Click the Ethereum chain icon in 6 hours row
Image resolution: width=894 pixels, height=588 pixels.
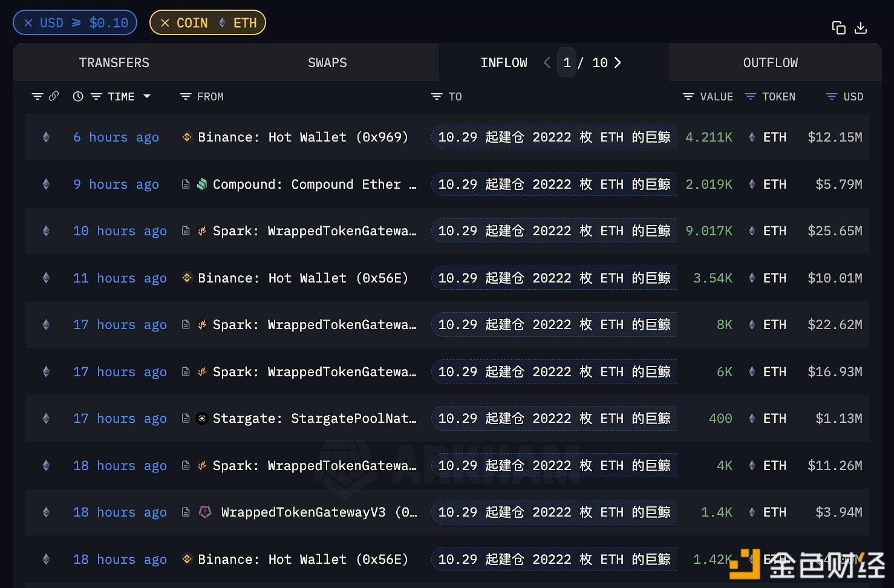point(46,137)
